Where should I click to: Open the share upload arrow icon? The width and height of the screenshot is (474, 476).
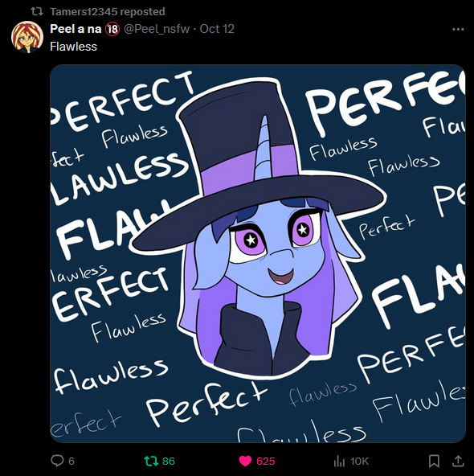pos(458,461)
